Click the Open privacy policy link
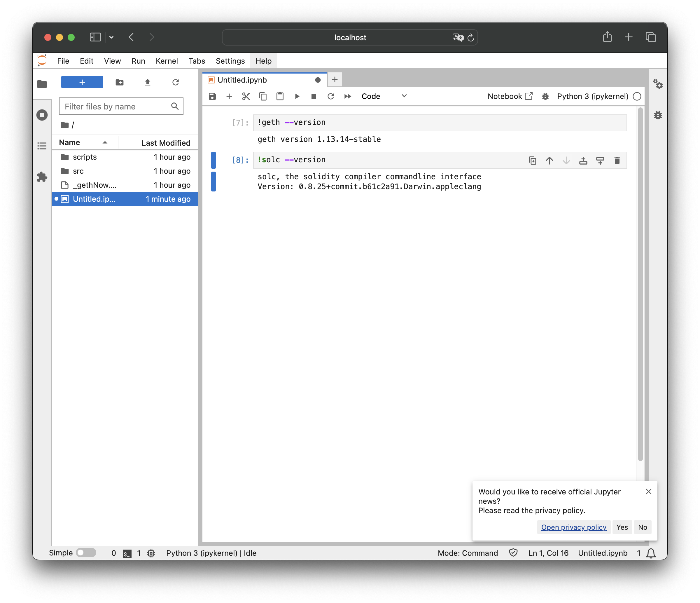This screenshot has height=603, width=700. (573, 527)
